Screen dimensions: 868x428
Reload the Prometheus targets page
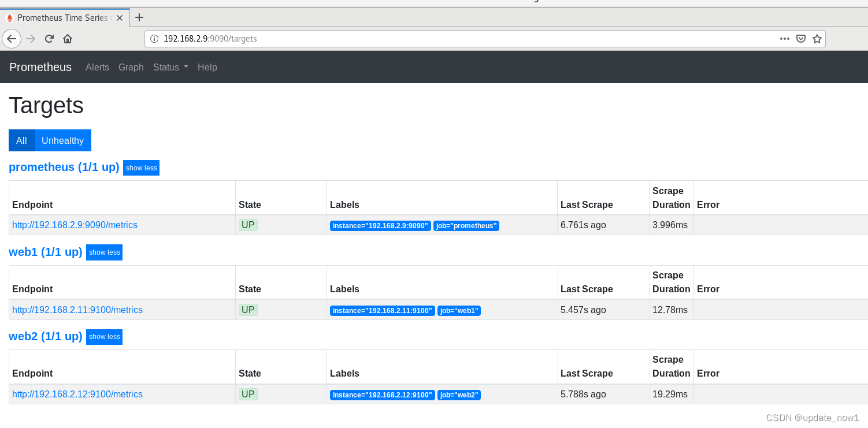pyautogui.click(x=49, y=38)
